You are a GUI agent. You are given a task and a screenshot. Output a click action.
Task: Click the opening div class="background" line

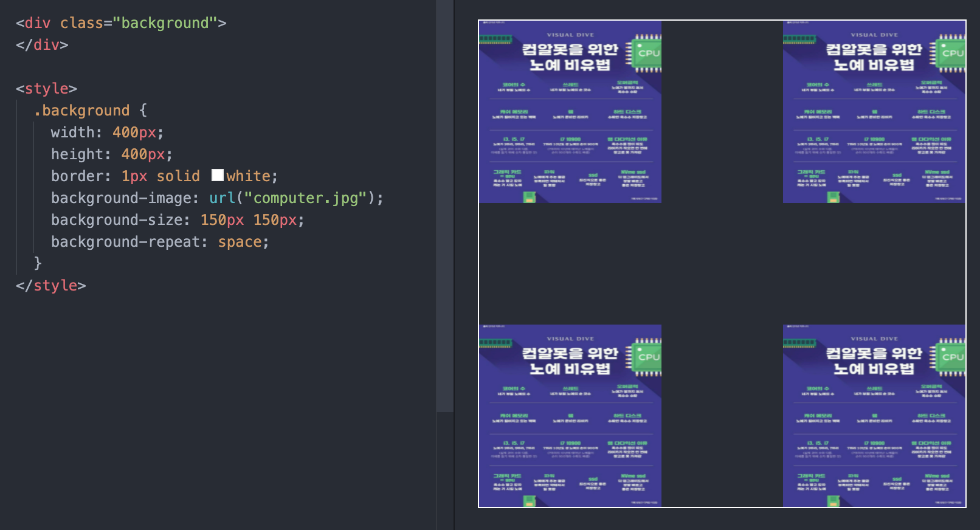pyautogui.click(x=121, y=23)
